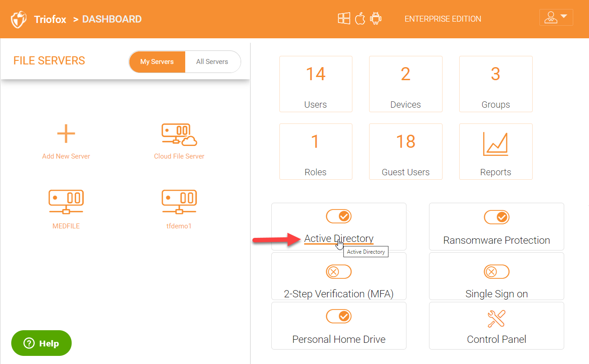Click the Add New Server plus icon

(x=66, y=134)
